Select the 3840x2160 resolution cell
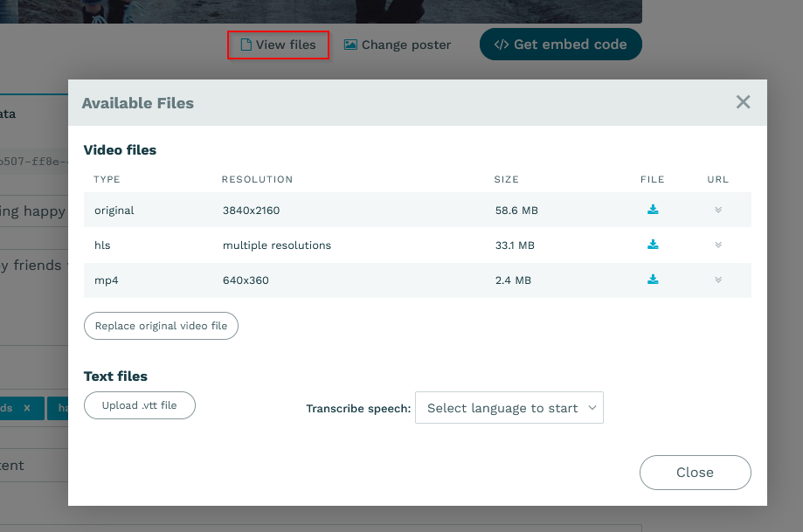This screenshot has width=803, height=532. pos(251,211)
